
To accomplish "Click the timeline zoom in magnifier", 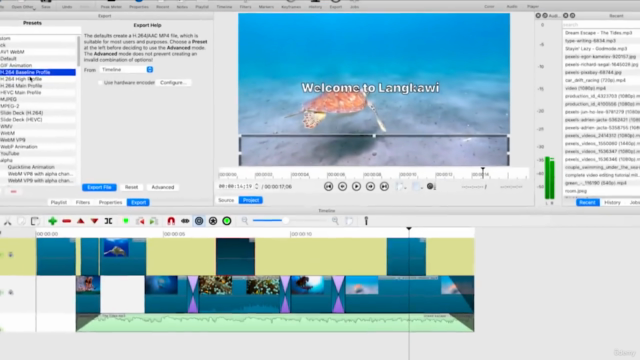I will (335, 221).
